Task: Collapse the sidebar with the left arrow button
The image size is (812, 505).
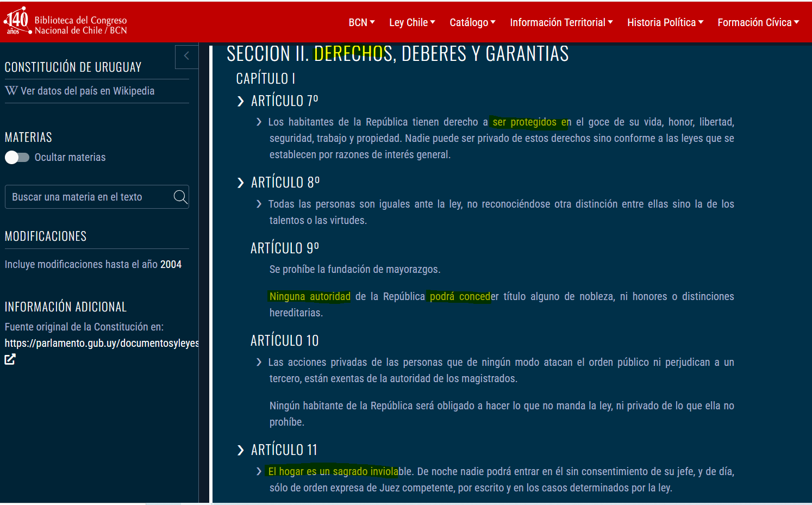Action: pos(186,56)
